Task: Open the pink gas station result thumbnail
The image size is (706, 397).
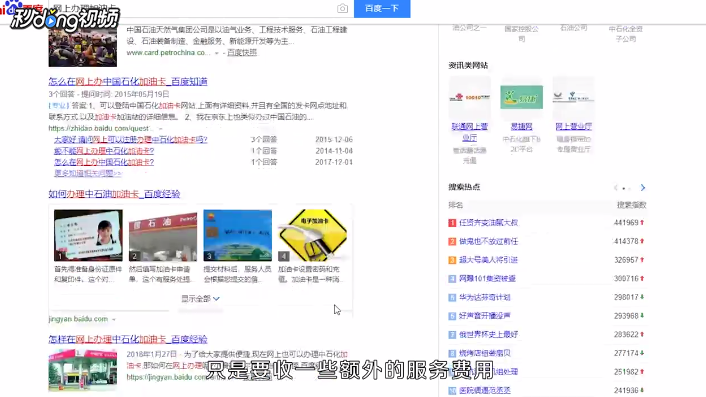Action: click(x=83, y=370)
